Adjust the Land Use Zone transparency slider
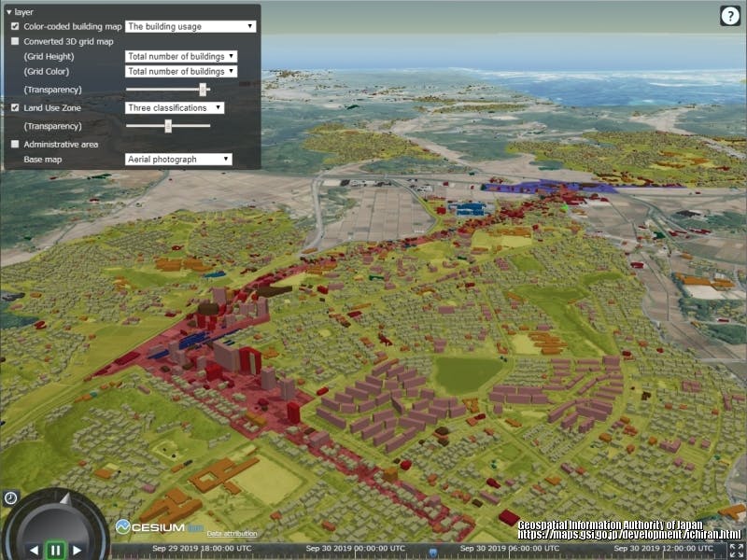Viewport: 747px width, 560px height. click(x=168, y=126)
